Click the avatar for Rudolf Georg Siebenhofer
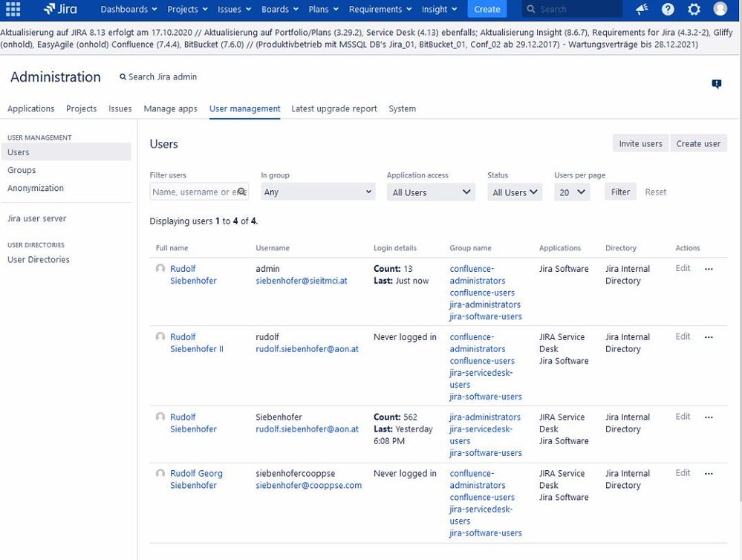The height and width of the screenshot is (560, 742). 160,473
